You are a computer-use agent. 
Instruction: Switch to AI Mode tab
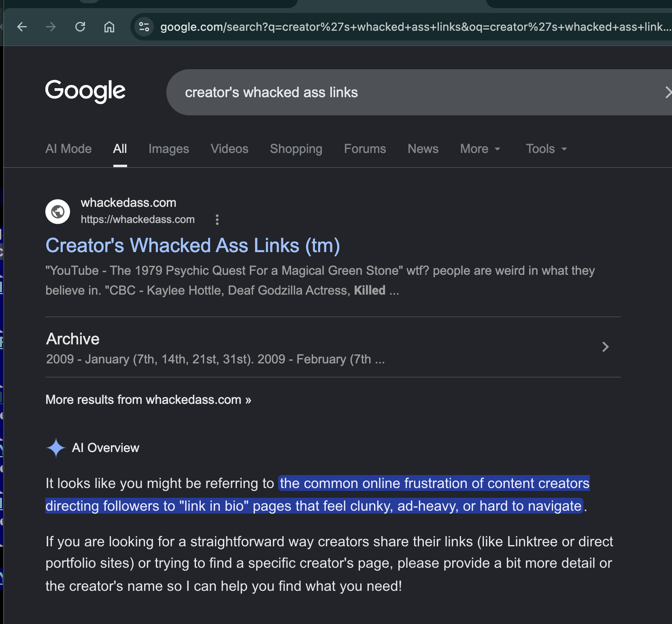pos(68,149)
